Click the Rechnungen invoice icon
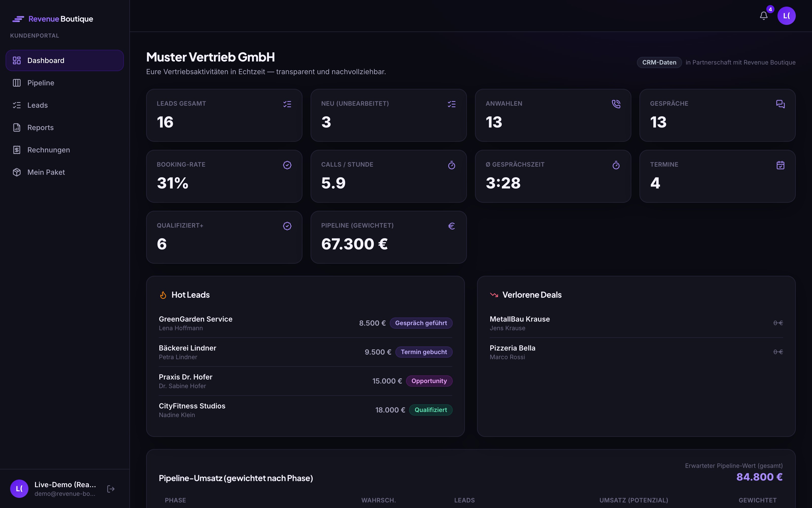 tap(17, 150)
